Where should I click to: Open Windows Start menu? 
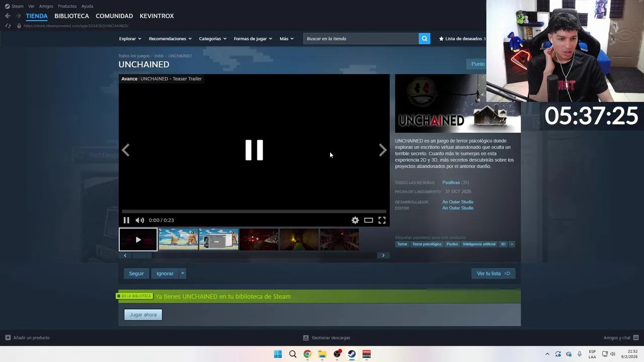278,354
